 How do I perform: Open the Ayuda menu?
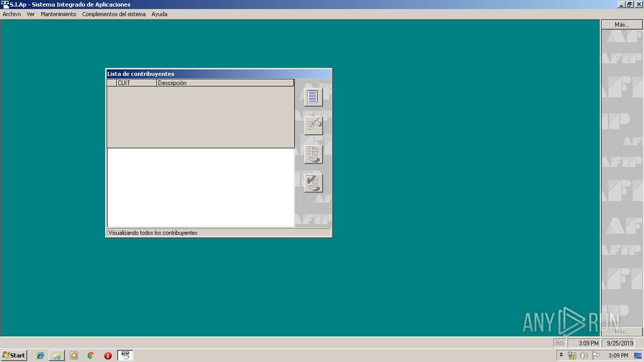(159, 14)
